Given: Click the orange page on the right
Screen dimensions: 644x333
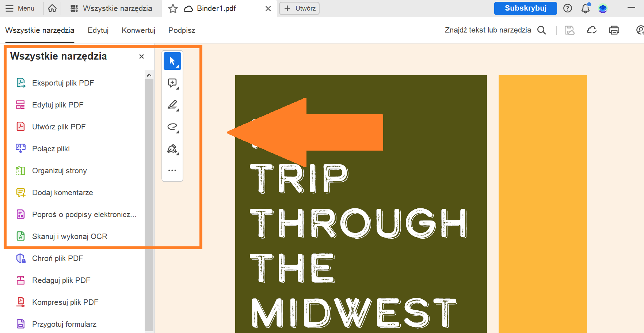Looking at the screenshot, I should [x=543, y=204].
